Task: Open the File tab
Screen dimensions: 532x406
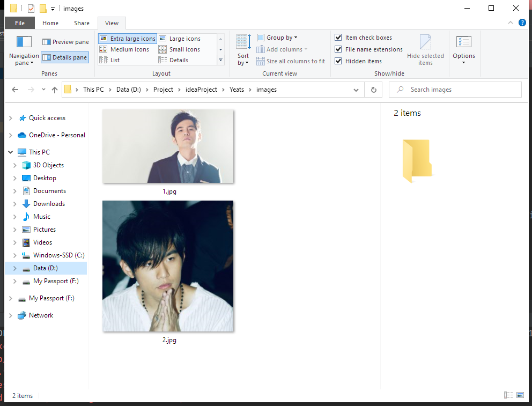Action: click(20, 23)
